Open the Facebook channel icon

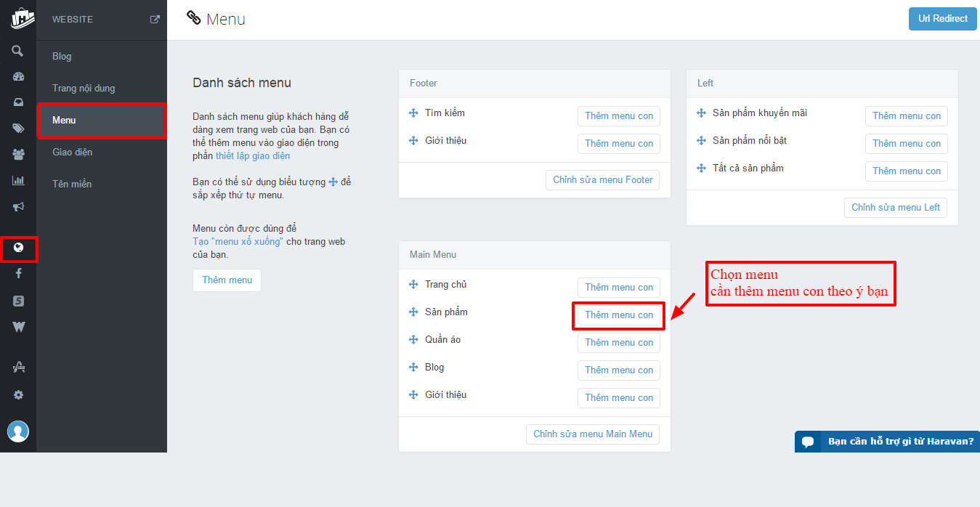pos(18,274)
